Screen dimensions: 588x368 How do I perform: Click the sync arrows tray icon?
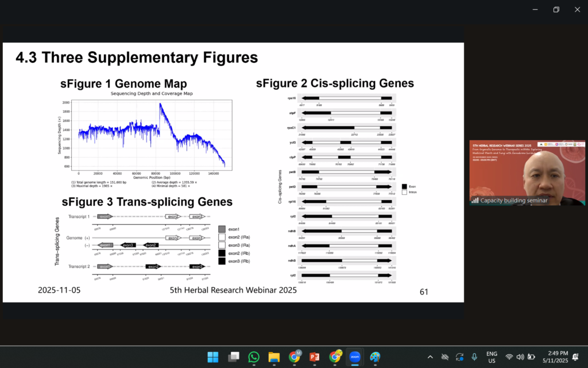coord(459,357)
